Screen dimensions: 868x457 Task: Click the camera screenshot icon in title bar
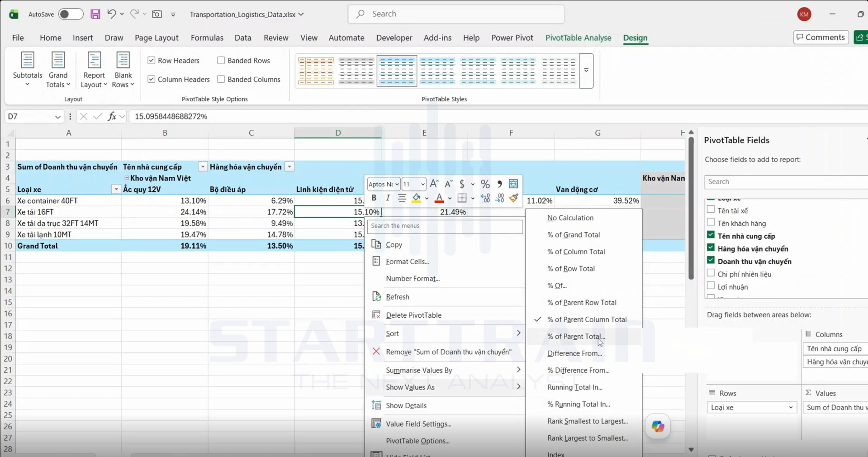coord(157,14)
